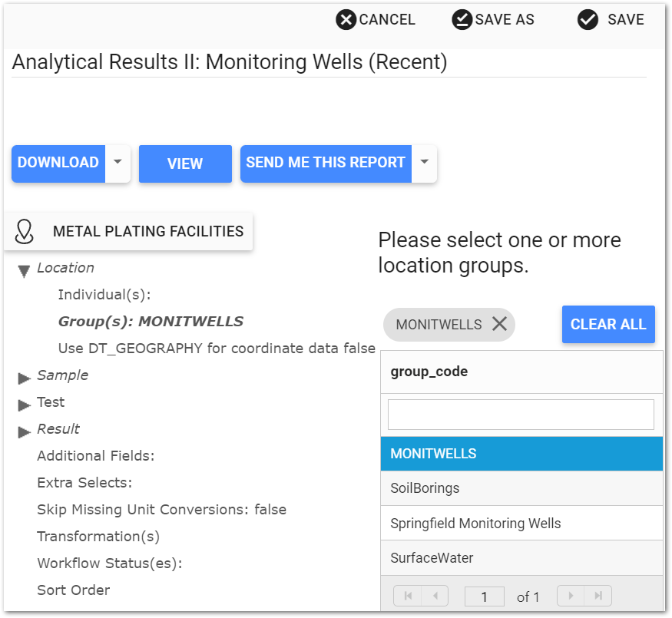Remove MONITWELLS chip using its X icon
The width and height of the screenshot is (672, 618).
[500, 324]
